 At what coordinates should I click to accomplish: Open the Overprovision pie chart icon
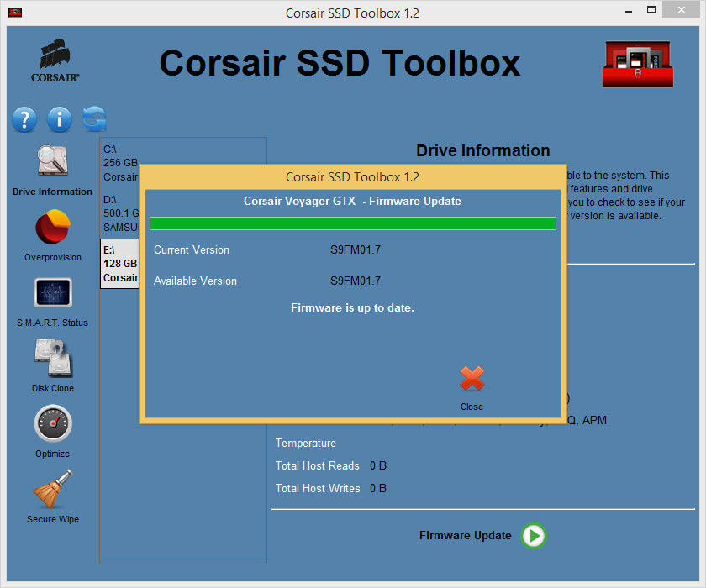pos(53,226)
